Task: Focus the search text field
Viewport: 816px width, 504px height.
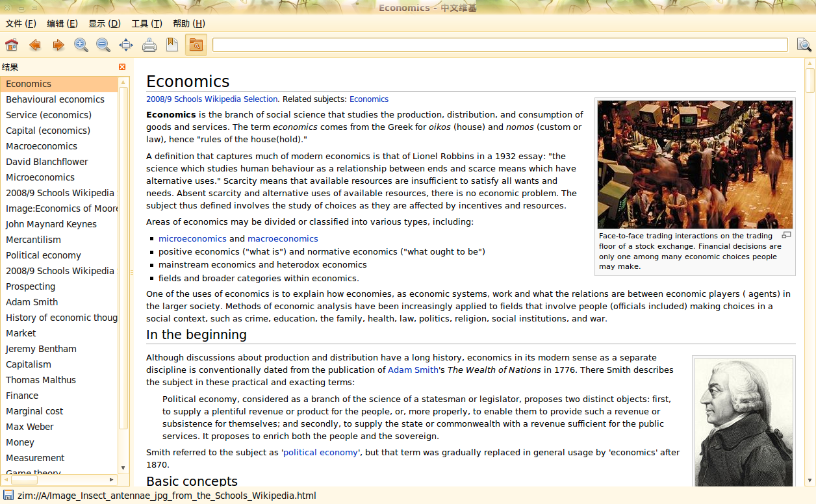Action: (500, 45)
